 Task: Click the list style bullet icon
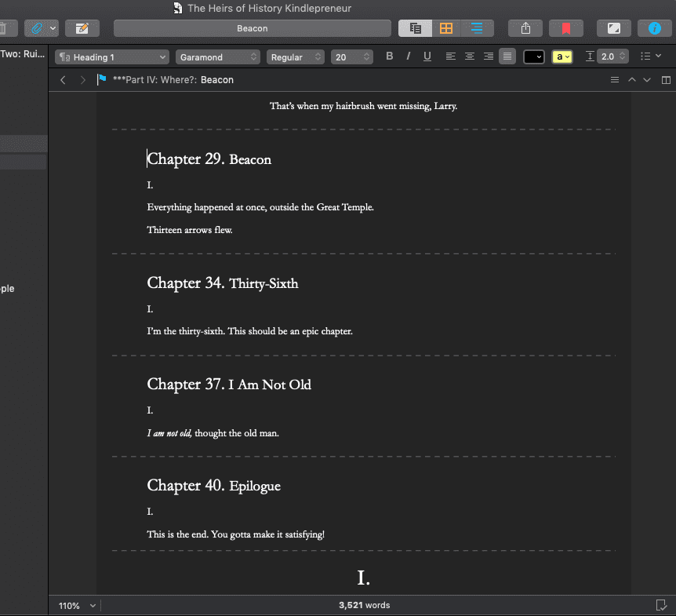pos(645,56)
